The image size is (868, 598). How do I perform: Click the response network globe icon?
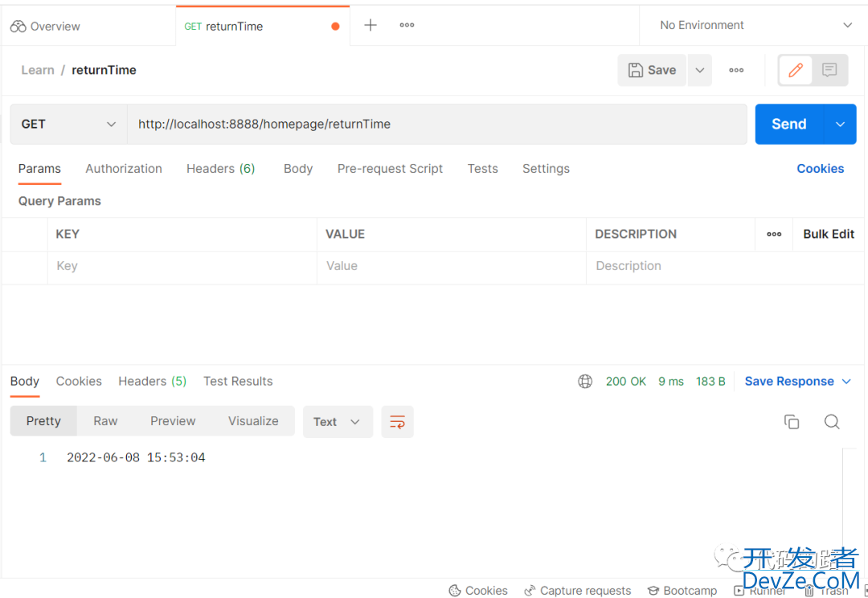585,382
